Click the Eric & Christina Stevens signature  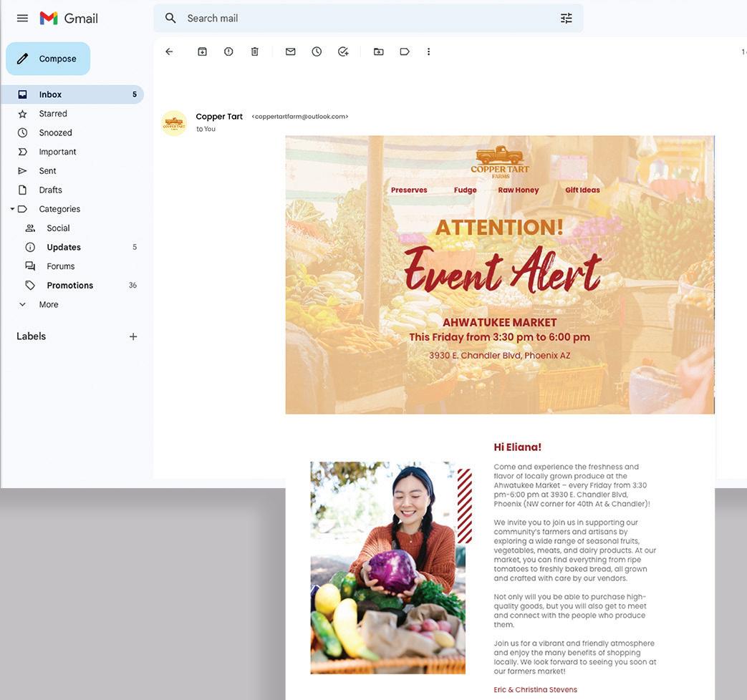point(535,689)
